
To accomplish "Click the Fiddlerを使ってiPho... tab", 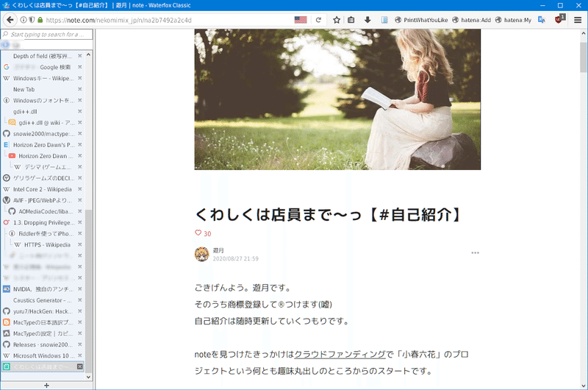I will tap(43, 233).
